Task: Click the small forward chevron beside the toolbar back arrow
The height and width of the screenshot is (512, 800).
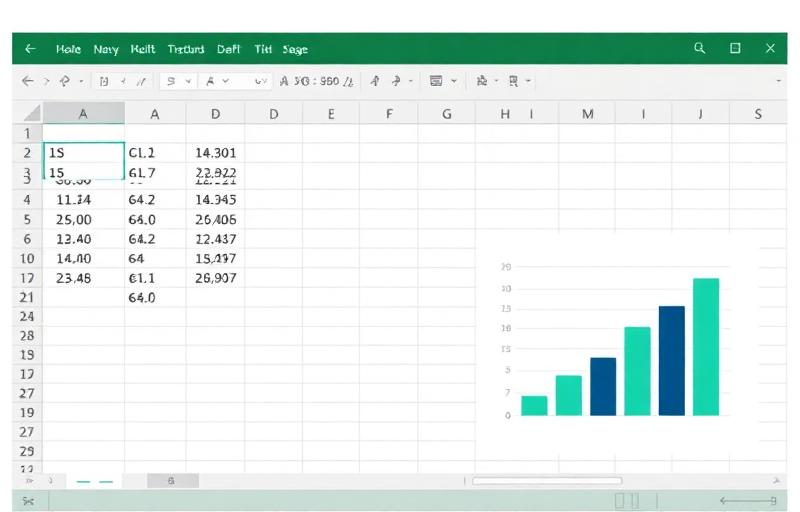Action: click(x=46, y=81)
